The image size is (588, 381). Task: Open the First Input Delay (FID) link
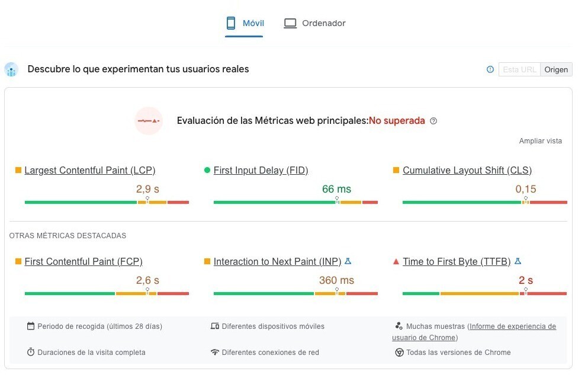pyautogui.click(x=261, y=171)
